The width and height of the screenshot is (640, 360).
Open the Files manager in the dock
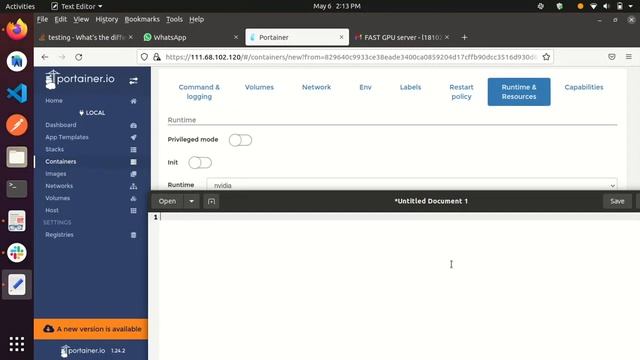(17, 157)
